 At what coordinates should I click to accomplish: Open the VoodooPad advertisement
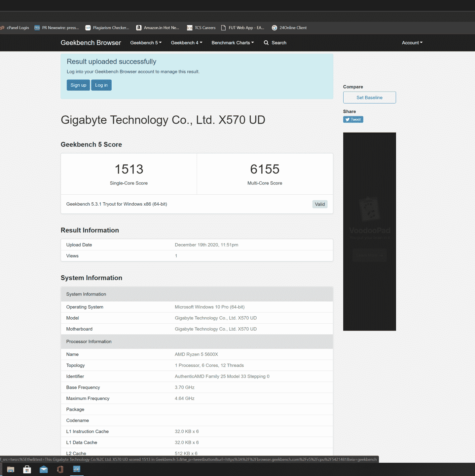tap(370, 231)
